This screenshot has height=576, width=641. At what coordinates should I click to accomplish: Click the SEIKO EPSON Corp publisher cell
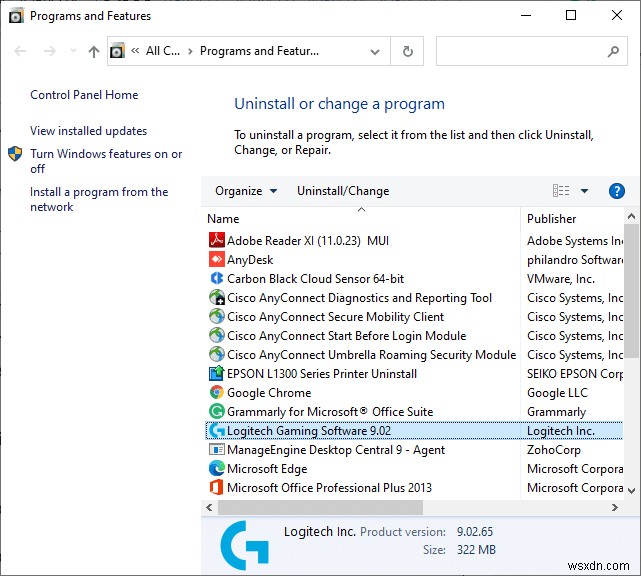(x=574, y=374)
